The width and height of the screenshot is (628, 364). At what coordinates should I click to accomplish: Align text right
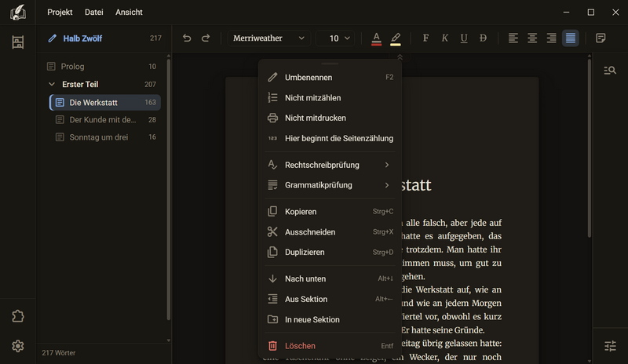552,38
